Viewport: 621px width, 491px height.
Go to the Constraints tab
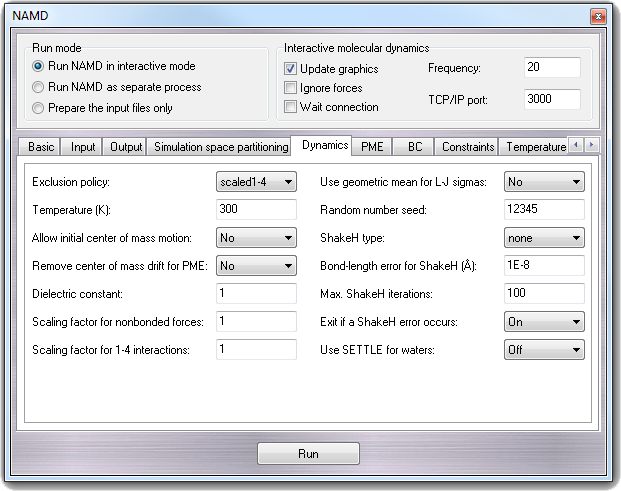(468, 147)
